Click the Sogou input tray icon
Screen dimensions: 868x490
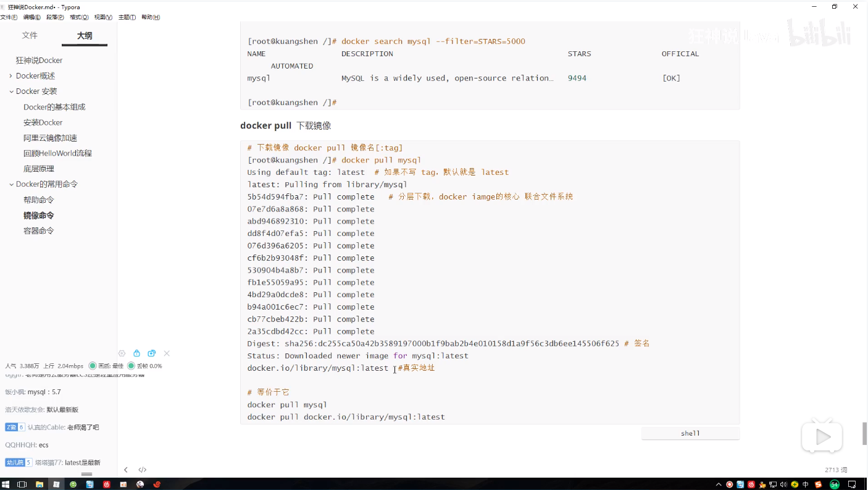(818, 484)
